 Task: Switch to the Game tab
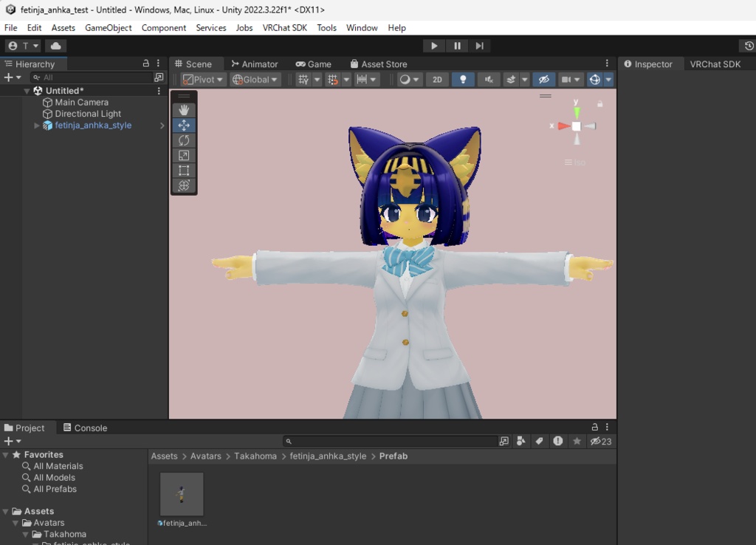coord(313,64)
